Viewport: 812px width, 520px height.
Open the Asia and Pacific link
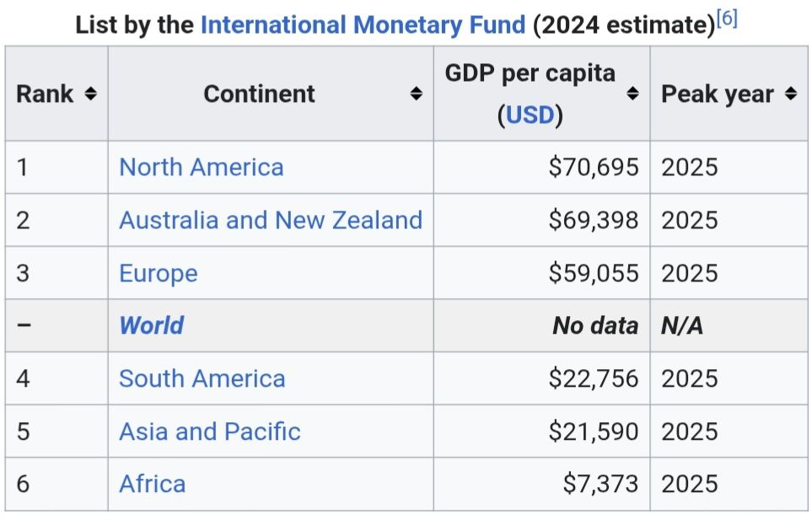[209, 432]
